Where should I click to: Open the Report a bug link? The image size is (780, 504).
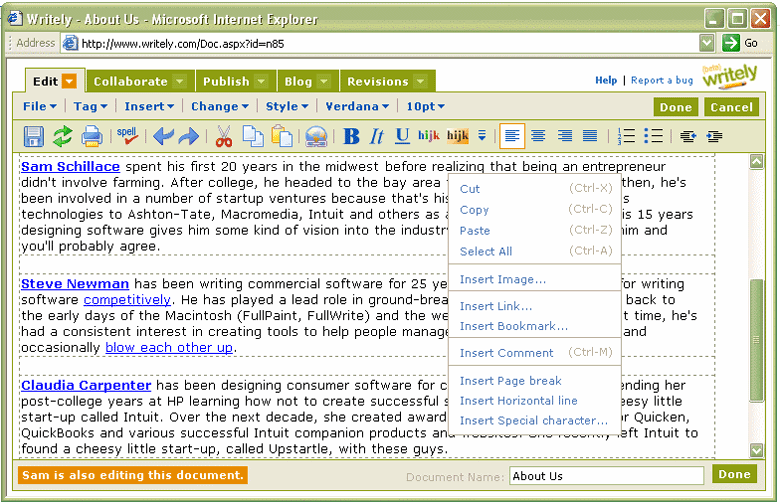[662, 80]
